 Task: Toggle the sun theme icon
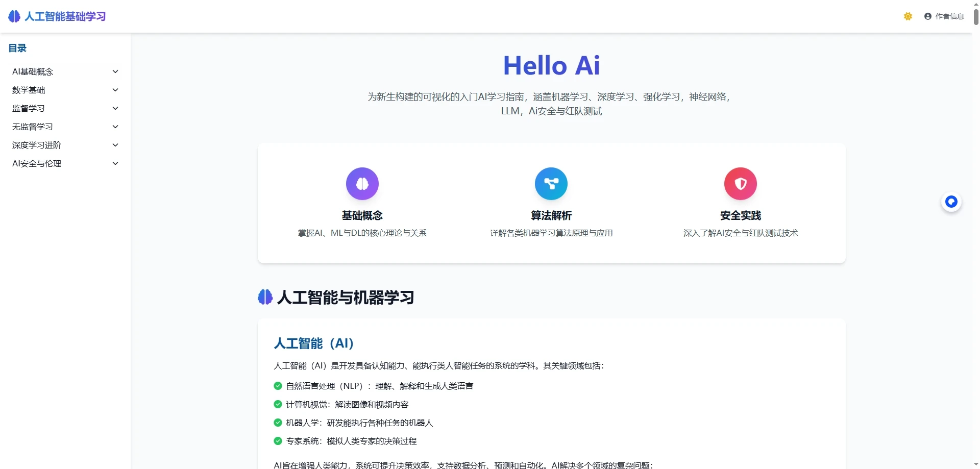tap(908, 16)
